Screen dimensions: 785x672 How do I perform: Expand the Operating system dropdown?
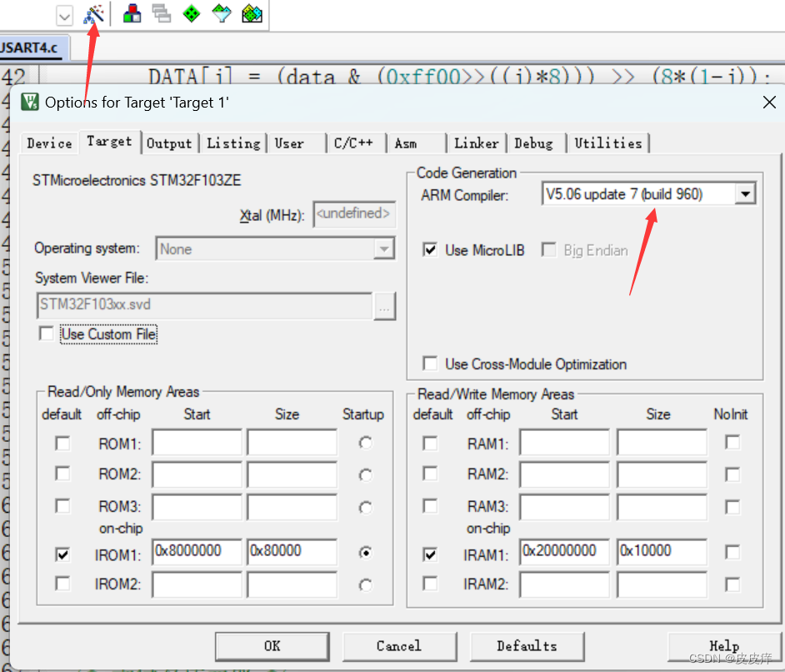384,248
